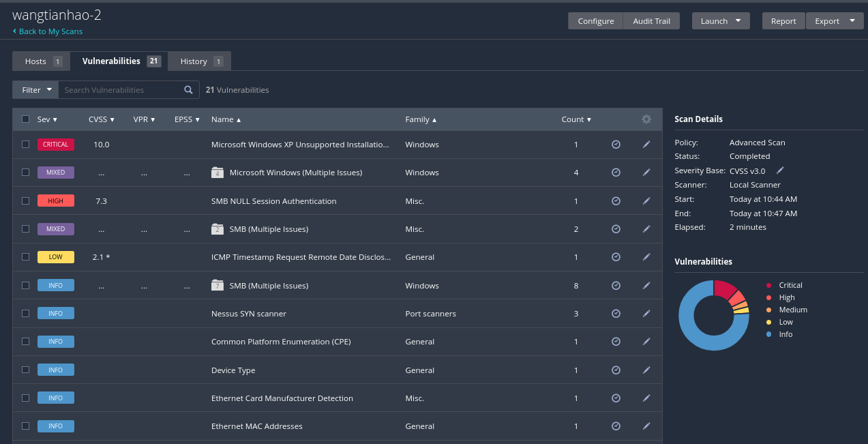
Task: Edit the Severity Base pencil icon
Action: (x=780, y=171)
